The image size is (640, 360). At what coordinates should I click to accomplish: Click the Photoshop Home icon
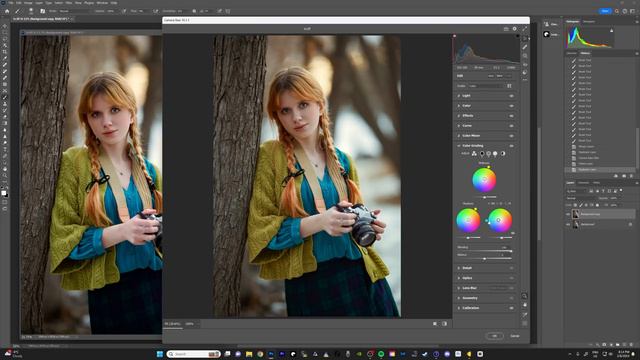tap(7, 11)
